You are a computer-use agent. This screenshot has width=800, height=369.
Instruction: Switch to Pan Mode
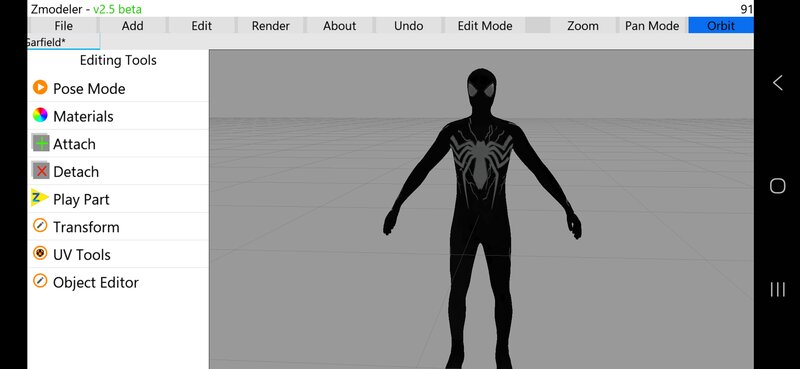[x=652, y=26]
